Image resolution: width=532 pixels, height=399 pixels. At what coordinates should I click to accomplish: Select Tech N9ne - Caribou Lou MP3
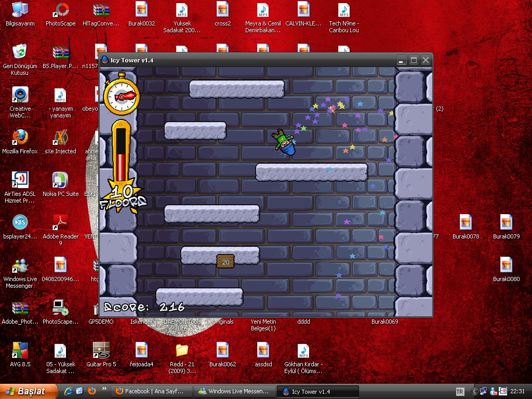tap(344, 18)
